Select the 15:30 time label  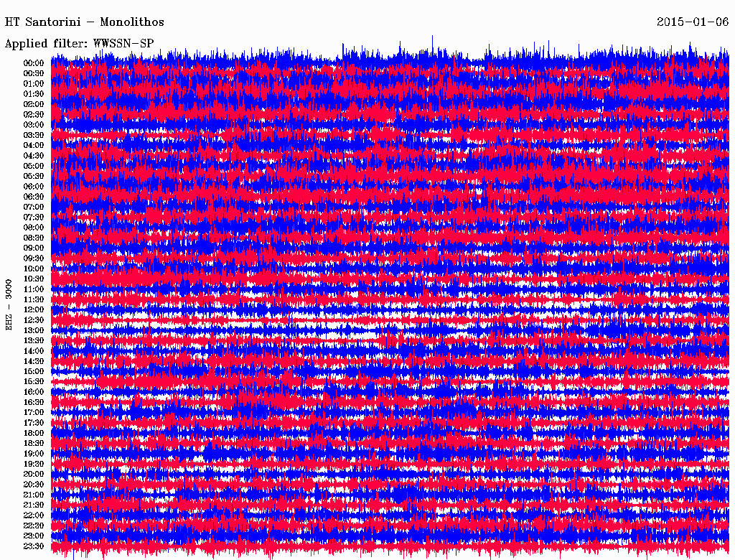(34, 381)
